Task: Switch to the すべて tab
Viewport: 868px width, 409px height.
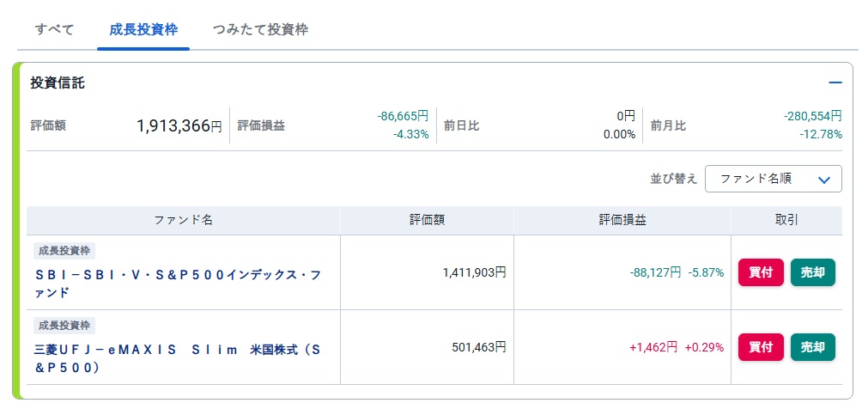Action: (x=54, y=30)
